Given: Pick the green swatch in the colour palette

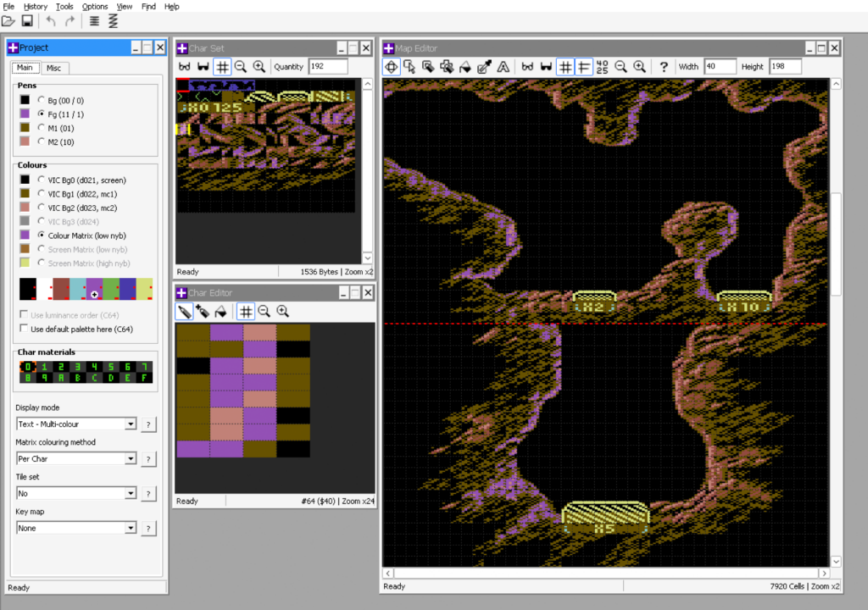Looking at the screenshot, I should coord(111,288).
